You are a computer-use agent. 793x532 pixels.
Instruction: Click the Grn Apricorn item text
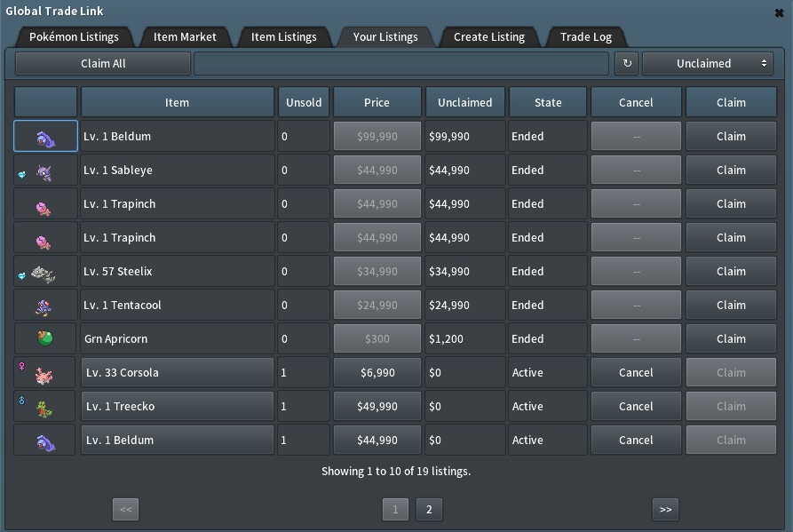point(115,338)
